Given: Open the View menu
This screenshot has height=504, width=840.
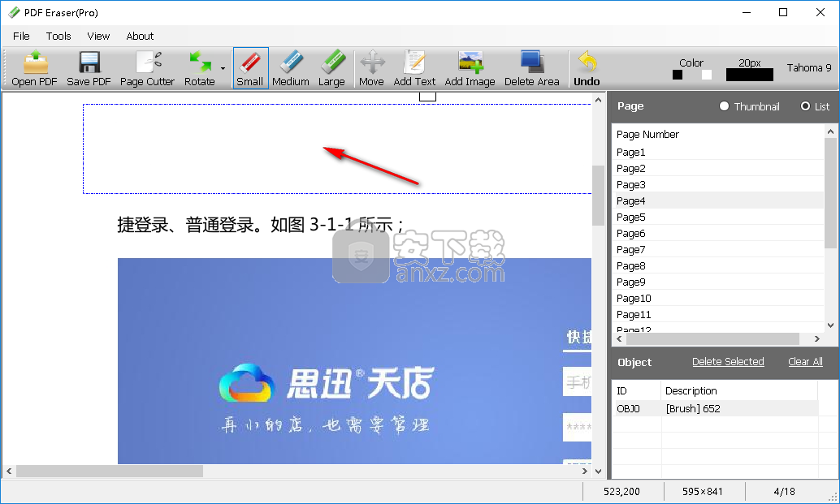Looking at the screenshot, I should 98,36.
